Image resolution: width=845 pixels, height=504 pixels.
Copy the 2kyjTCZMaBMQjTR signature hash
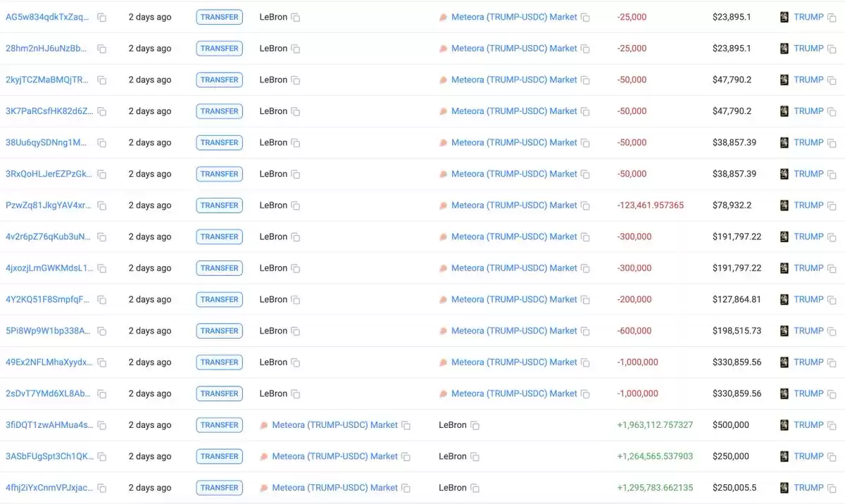[x=102, y=80]
